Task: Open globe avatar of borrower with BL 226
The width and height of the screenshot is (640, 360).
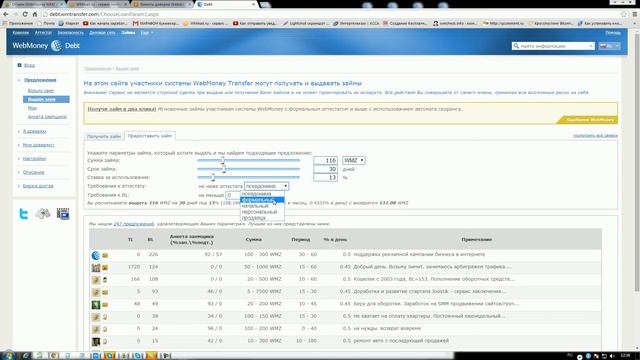Action: coord(96,256)
